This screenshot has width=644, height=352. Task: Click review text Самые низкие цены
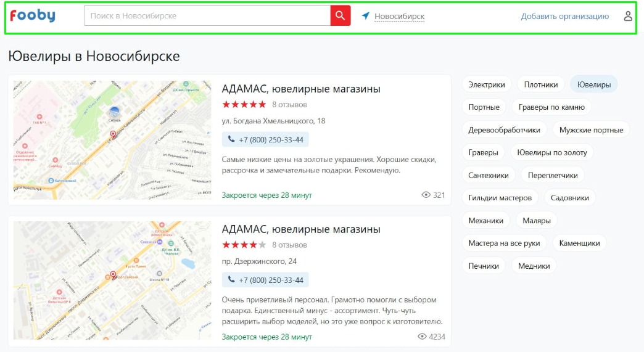[x=329, y=165]
